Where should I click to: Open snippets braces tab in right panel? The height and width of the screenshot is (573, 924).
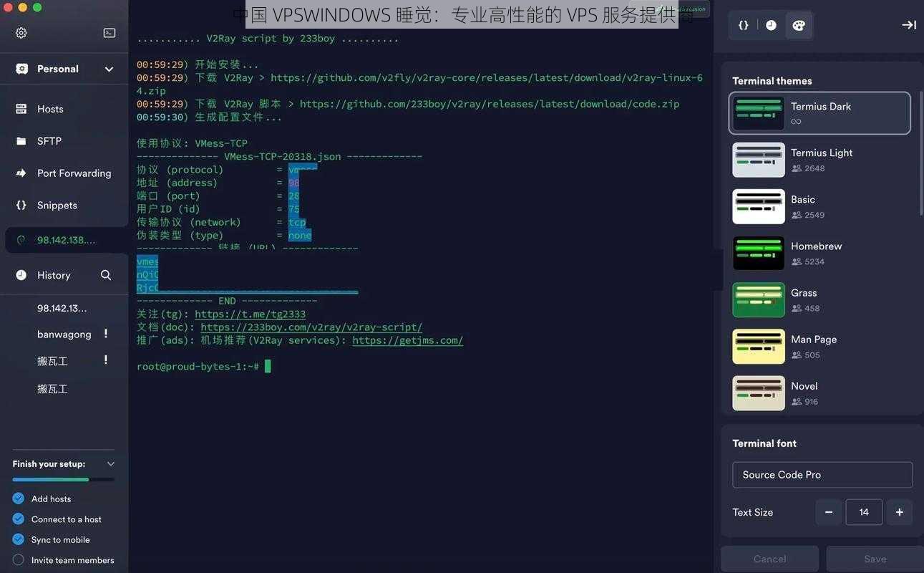[744, 25]
